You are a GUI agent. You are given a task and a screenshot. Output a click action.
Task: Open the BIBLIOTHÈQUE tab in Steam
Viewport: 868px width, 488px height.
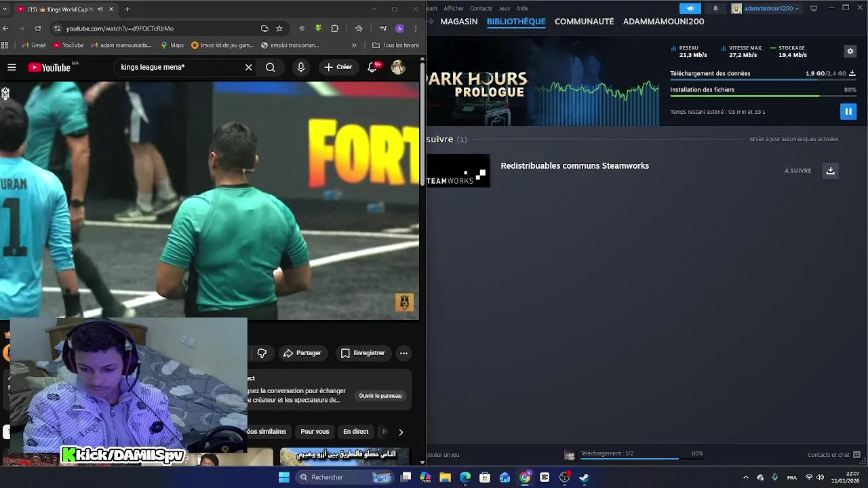tap(516, 22)
